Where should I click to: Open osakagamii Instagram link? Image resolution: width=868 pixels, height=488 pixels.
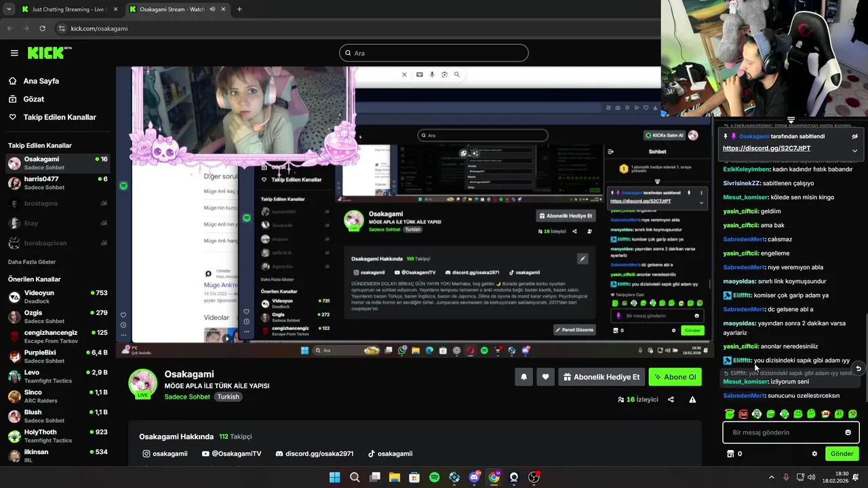(165, 453)
